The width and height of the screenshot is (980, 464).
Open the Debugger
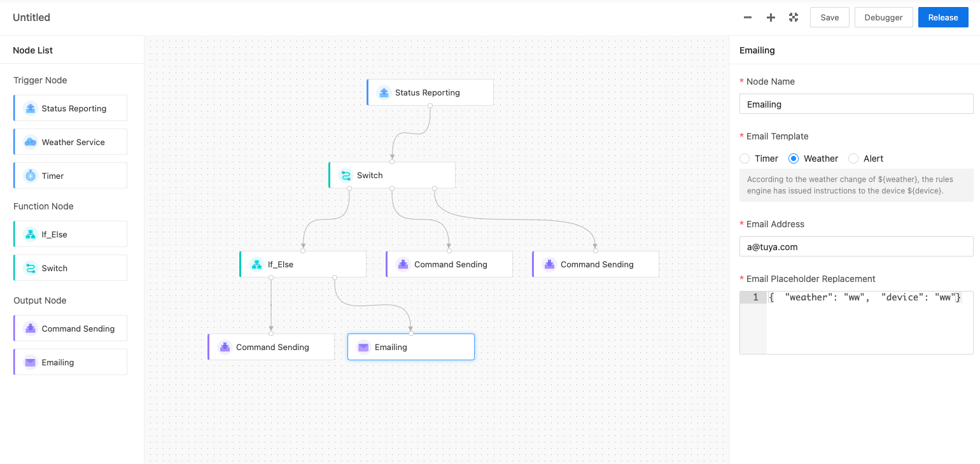883,17
